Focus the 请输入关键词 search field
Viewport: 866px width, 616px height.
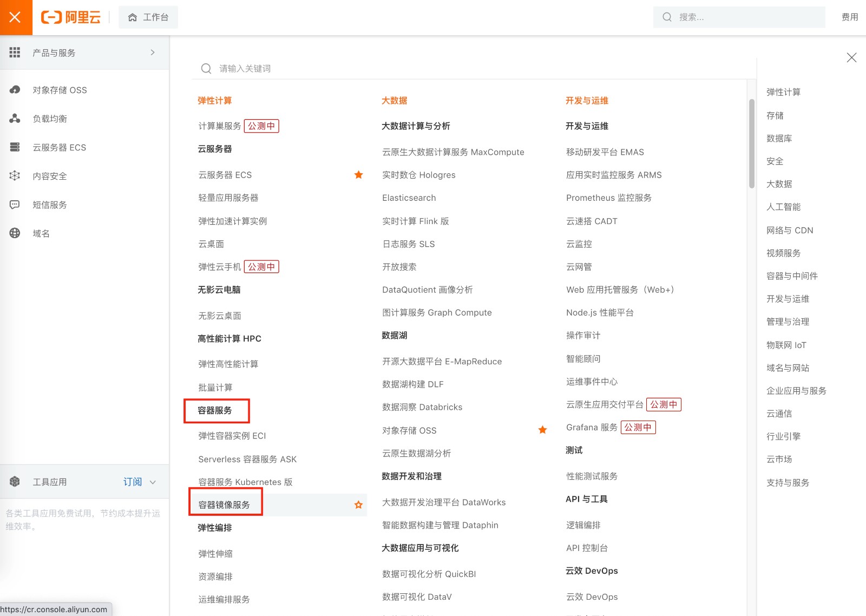[474, 68]
